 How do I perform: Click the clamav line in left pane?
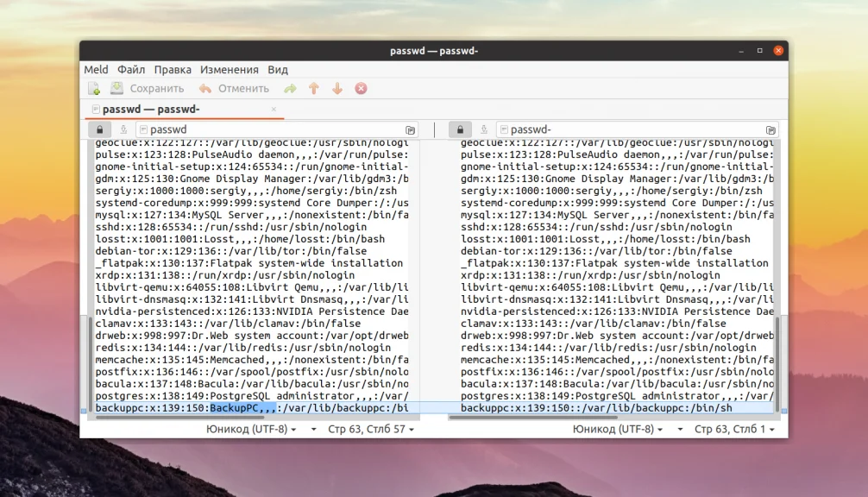228,324
